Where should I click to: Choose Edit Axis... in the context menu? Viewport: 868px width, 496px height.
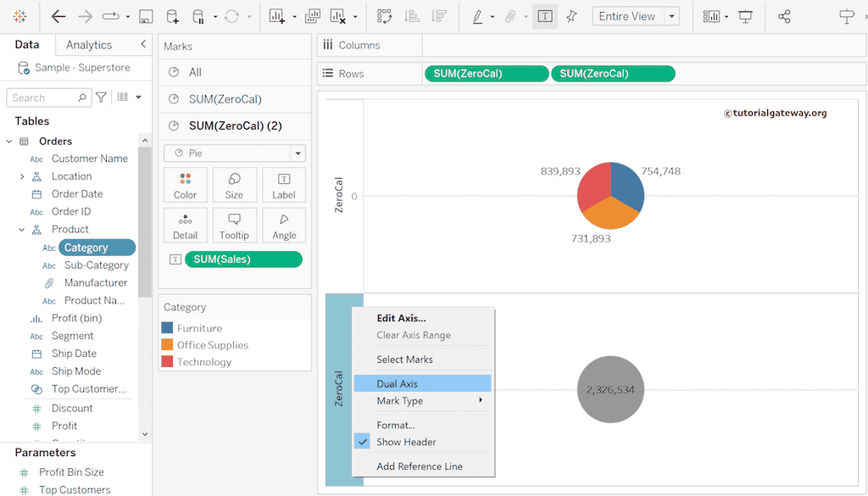(x=401, y=318)
